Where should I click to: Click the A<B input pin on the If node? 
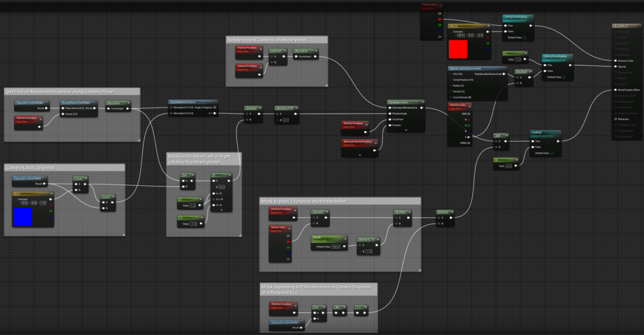pos(214,205)
